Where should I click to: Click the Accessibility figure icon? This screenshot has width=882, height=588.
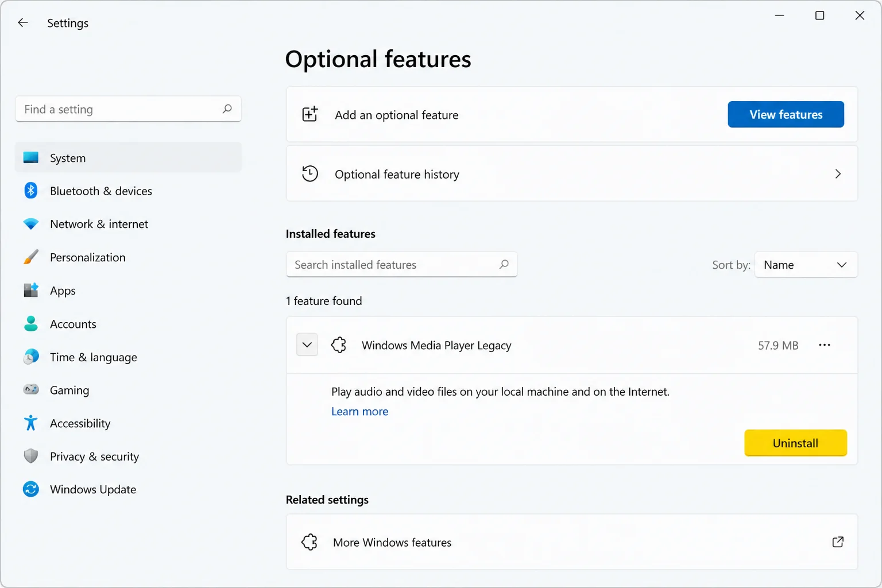(31, 423)
